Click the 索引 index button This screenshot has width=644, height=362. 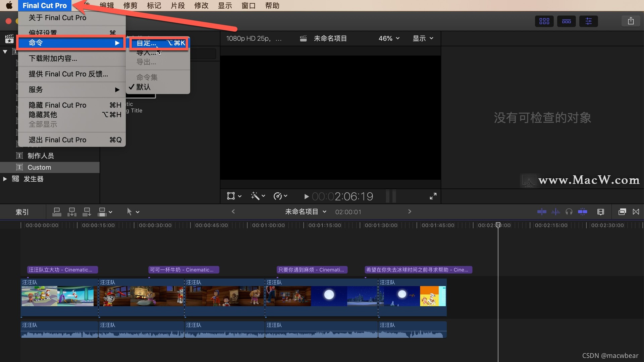22,212
